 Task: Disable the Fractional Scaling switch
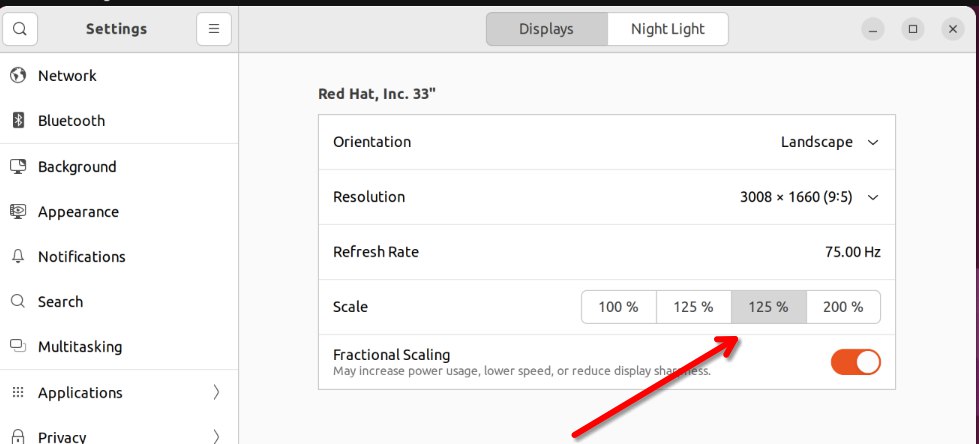tap(855, 362)
